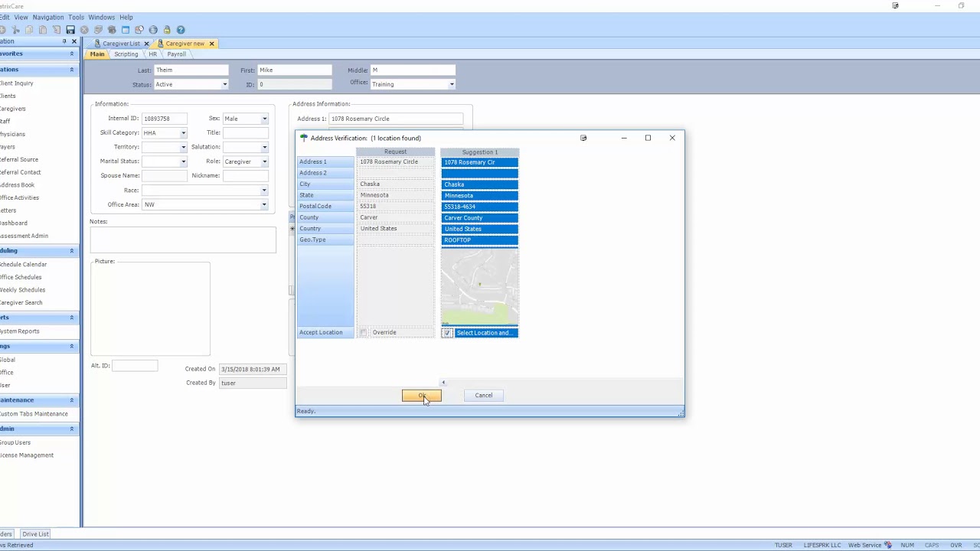
Task: Collapse the Favorites section chevron
Action: 72,54
